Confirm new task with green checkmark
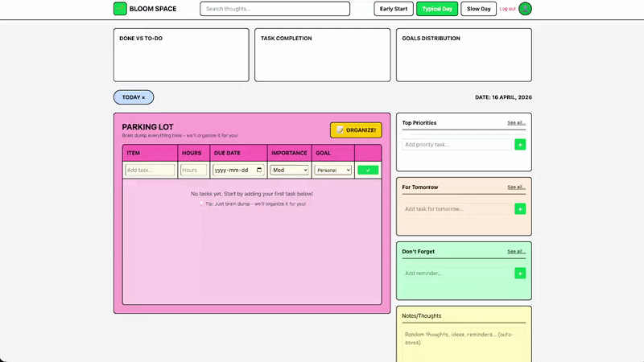The height and width of the screenshot is (362, 644). point(368,170)
